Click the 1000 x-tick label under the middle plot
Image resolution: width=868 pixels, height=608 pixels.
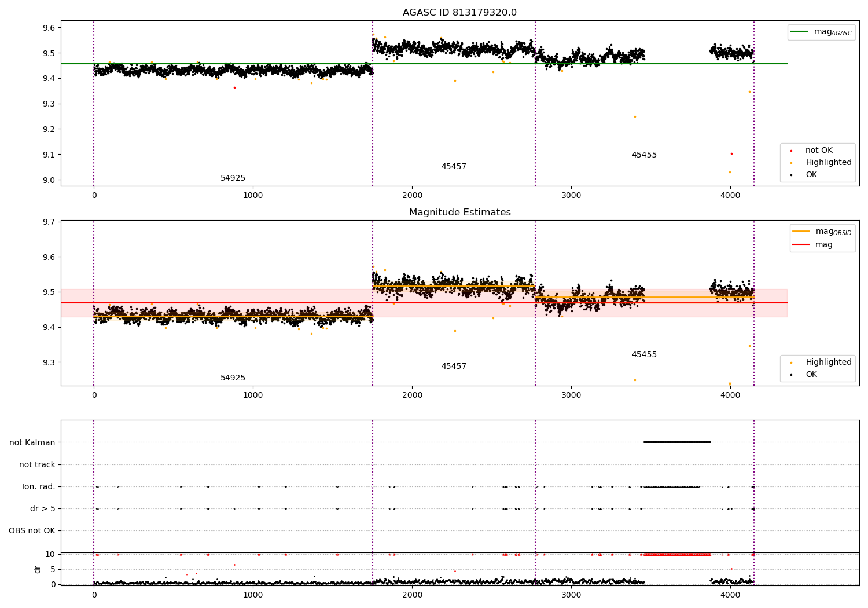point(253,395)
